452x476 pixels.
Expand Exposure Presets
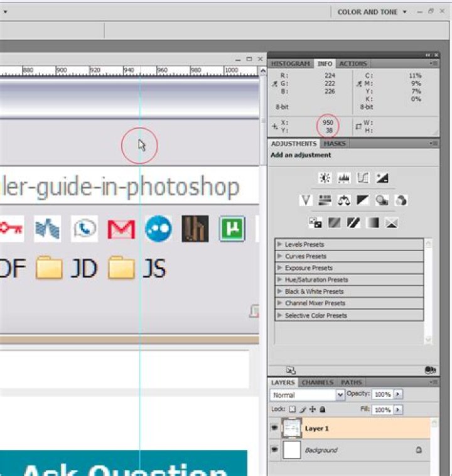pos(279,268)
